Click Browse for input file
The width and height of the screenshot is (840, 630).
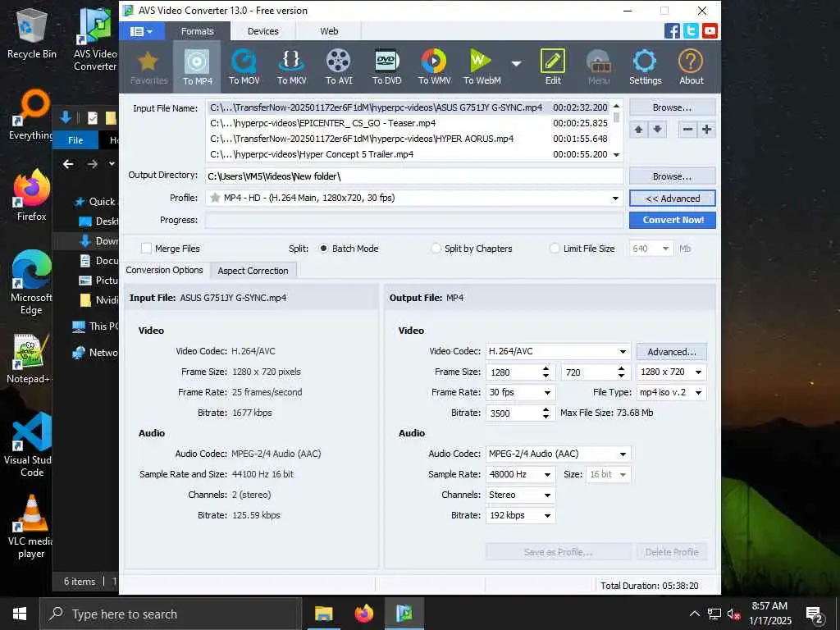(x=673, y=107)
